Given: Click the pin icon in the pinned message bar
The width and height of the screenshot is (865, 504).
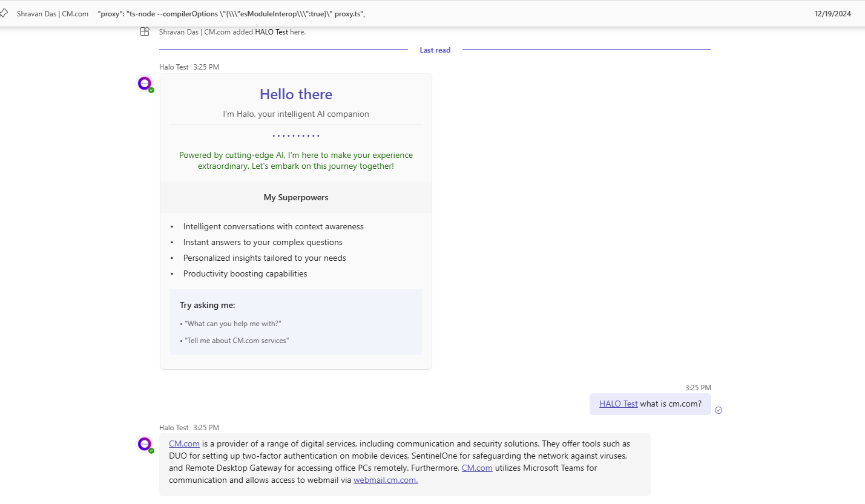Looking at the screenshot, I should (4, 13).
